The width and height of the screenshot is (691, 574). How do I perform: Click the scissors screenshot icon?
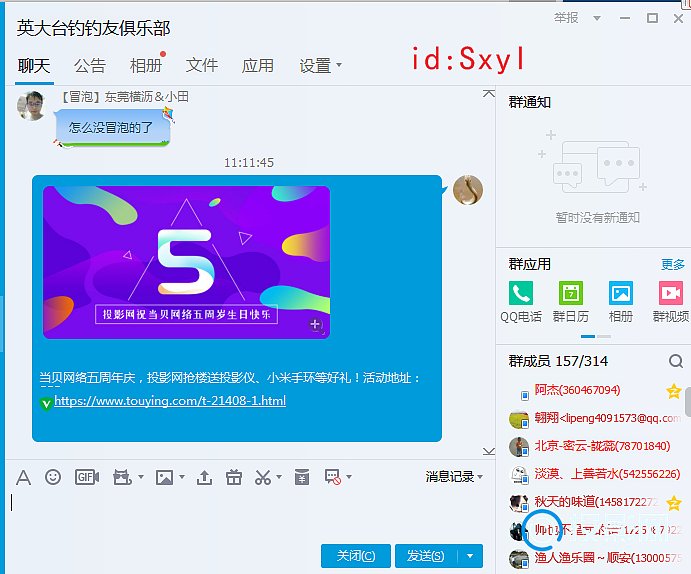click(x=263, y=477)
